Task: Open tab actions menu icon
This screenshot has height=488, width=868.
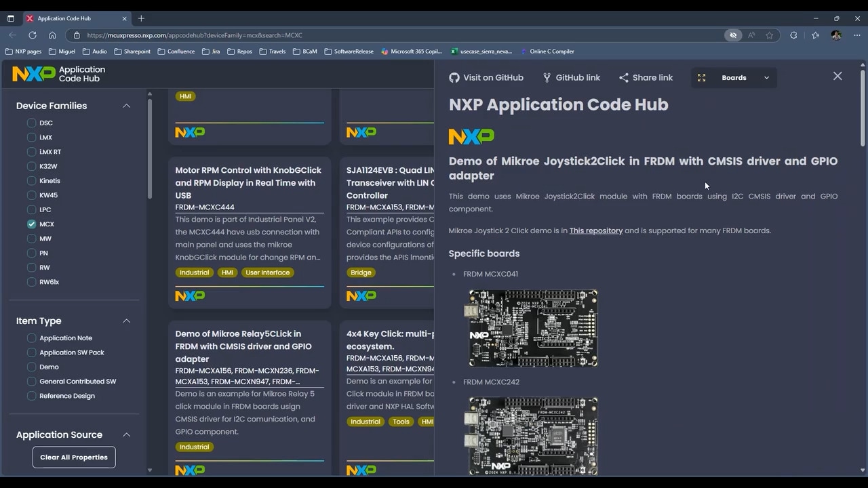Action: click(x=11, y=18)
